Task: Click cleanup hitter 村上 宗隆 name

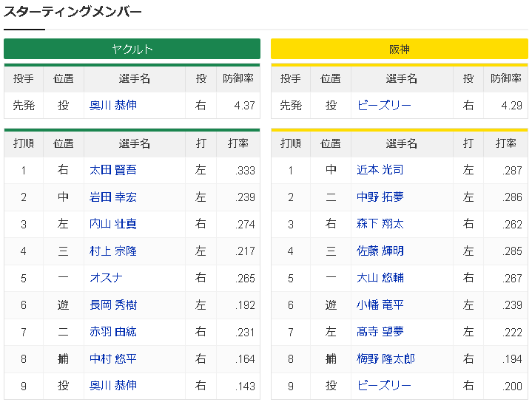Action: [113, 251]
